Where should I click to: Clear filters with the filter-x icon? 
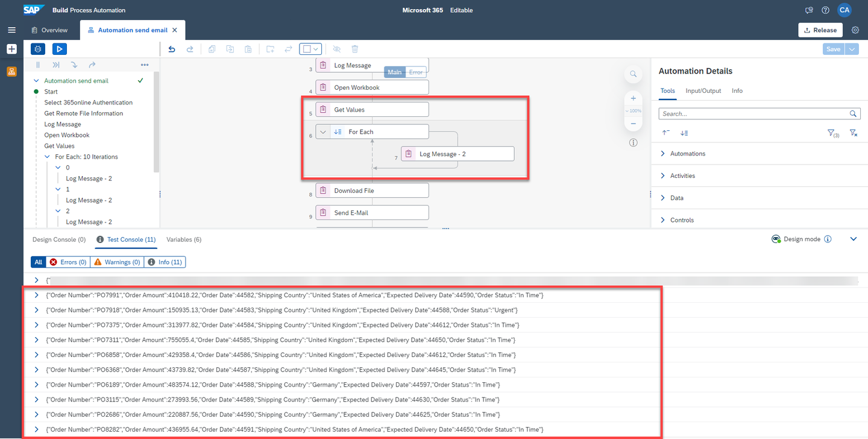click(x=854, y=133)
